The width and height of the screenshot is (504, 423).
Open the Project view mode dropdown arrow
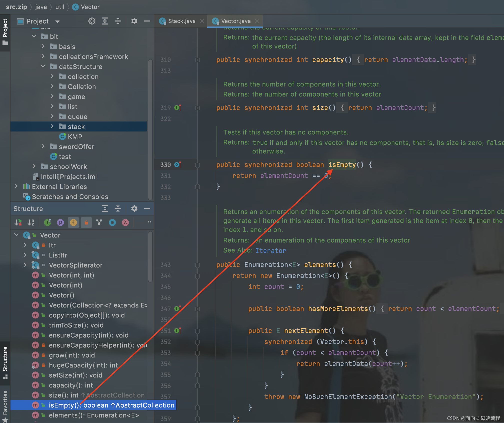click(57, 21)
